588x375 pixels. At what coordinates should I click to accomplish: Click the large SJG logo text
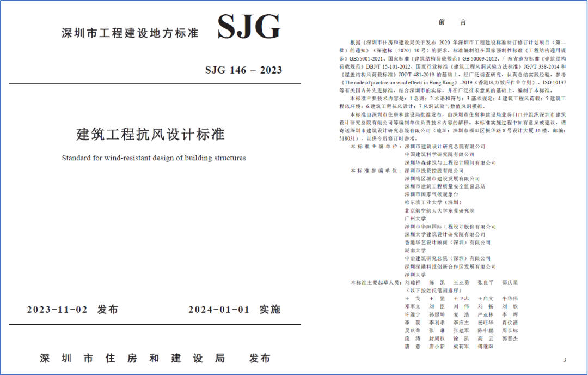(249, 27)
